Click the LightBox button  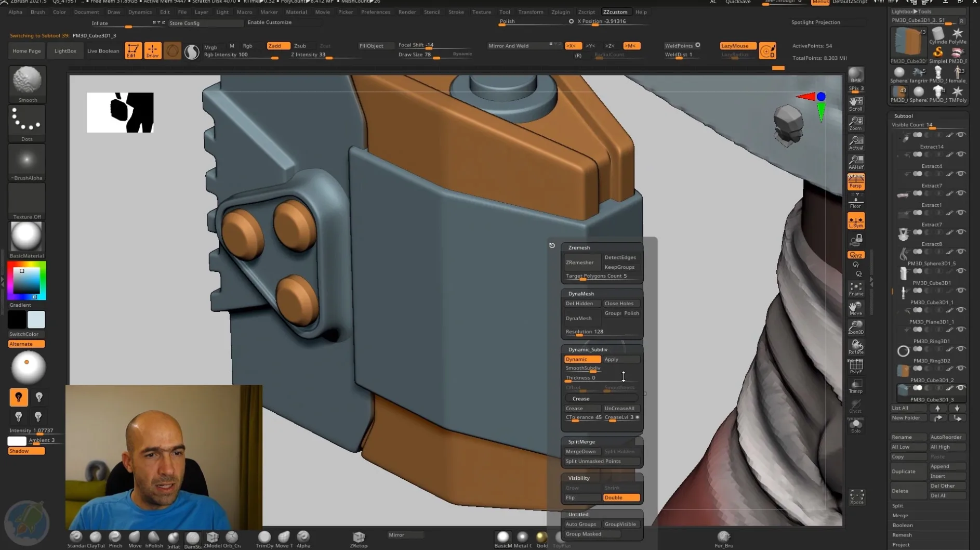pos(65,51)
